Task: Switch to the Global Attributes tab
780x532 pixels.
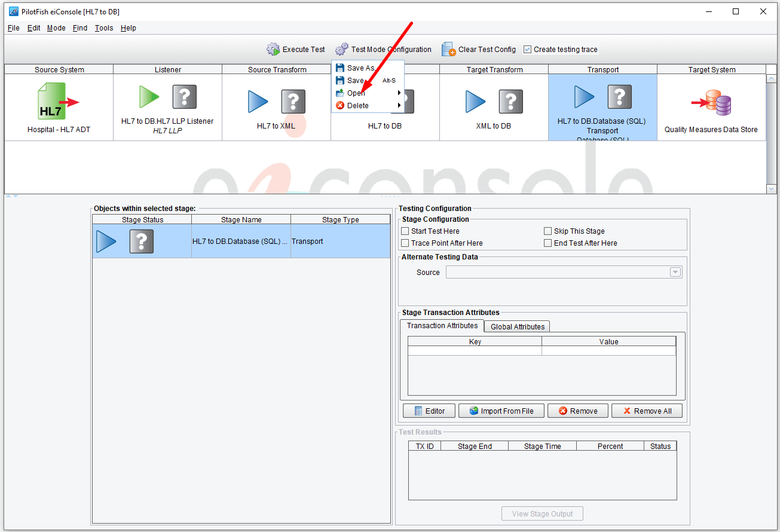Action: tap(517, 327)
